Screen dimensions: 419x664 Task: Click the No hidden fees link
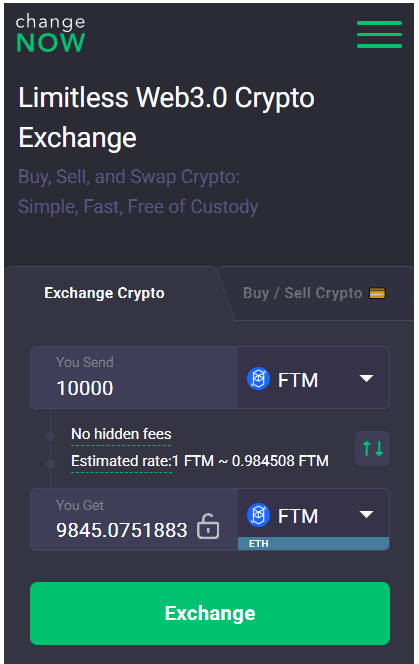(121, 434)
